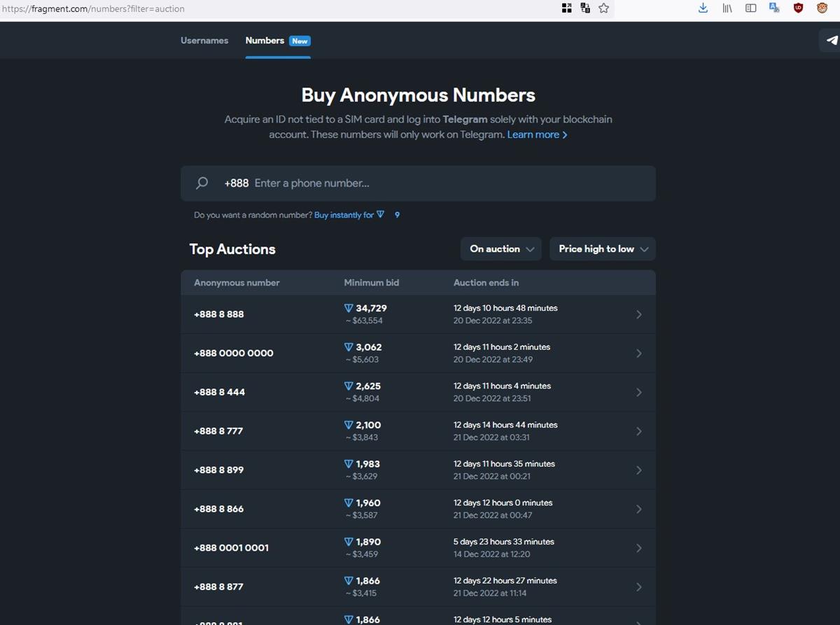Click the ~$5,603 dollar estimate

(x=362, y=360)
